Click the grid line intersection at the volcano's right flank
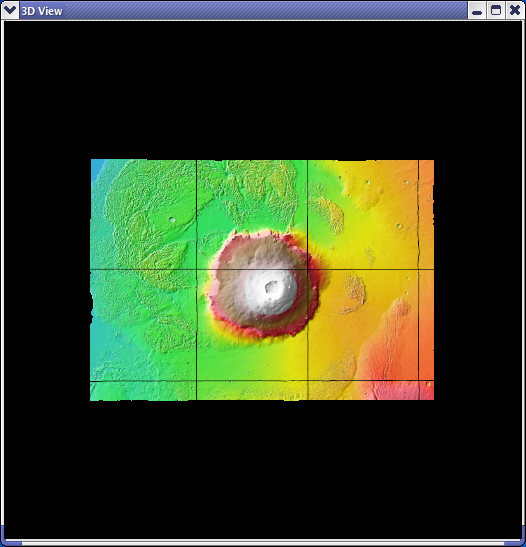Screen dimensions: 526x547 307,269
